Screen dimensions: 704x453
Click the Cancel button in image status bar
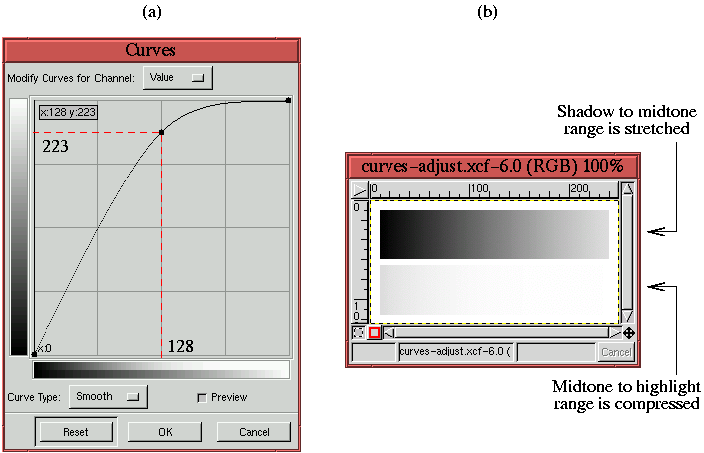[x=615, y=352]
